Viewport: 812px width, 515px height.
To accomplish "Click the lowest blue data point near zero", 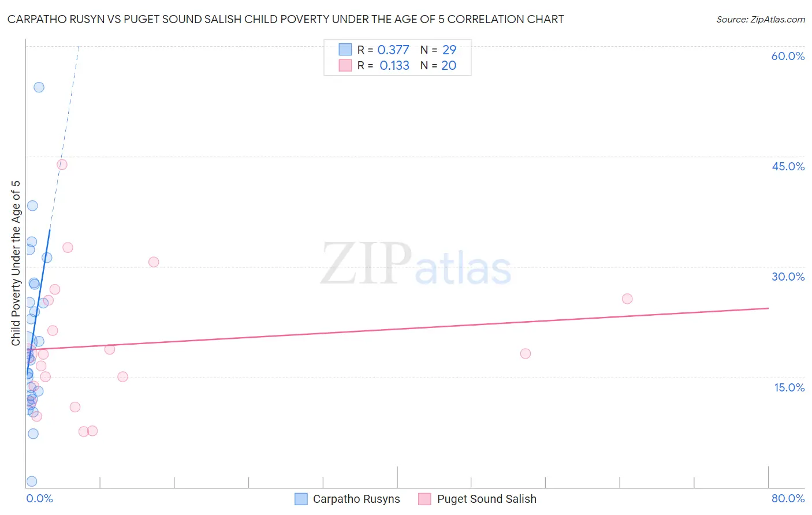I will click(x=32, y=482).
